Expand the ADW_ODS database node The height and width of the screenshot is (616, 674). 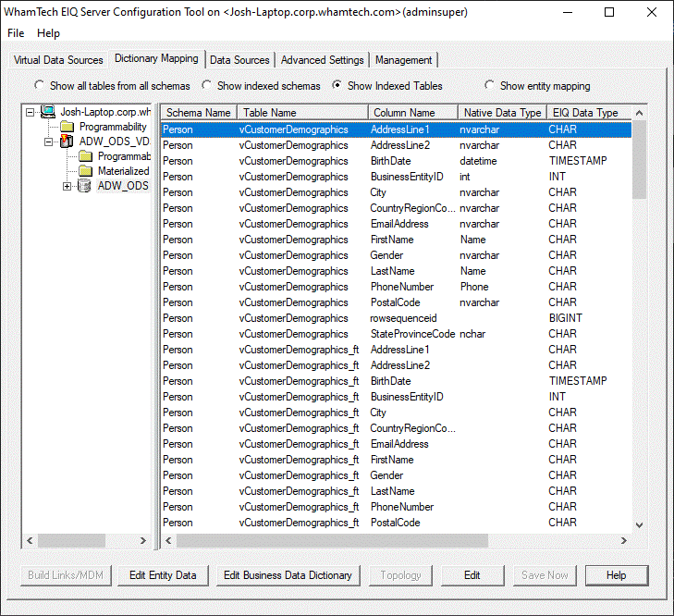[x=67, y=186]
